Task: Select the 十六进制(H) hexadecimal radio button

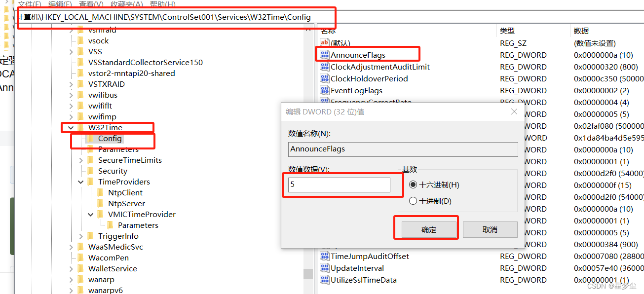Action: 413,184
